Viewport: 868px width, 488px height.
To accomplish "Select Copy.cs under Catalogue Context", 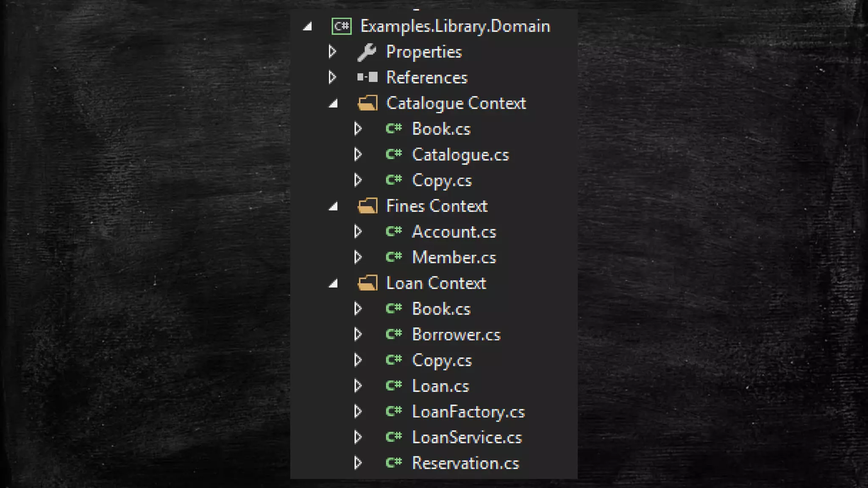I will point(442,181).
